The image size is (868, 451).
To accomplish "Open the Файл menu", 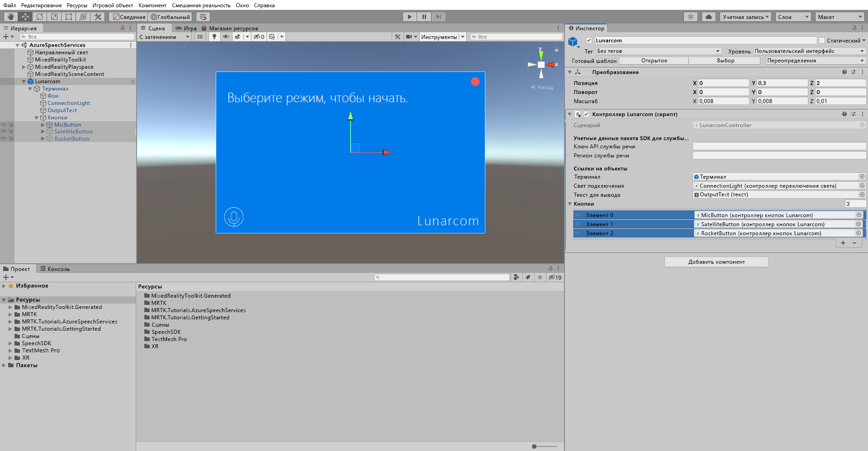I will point(9,5).
